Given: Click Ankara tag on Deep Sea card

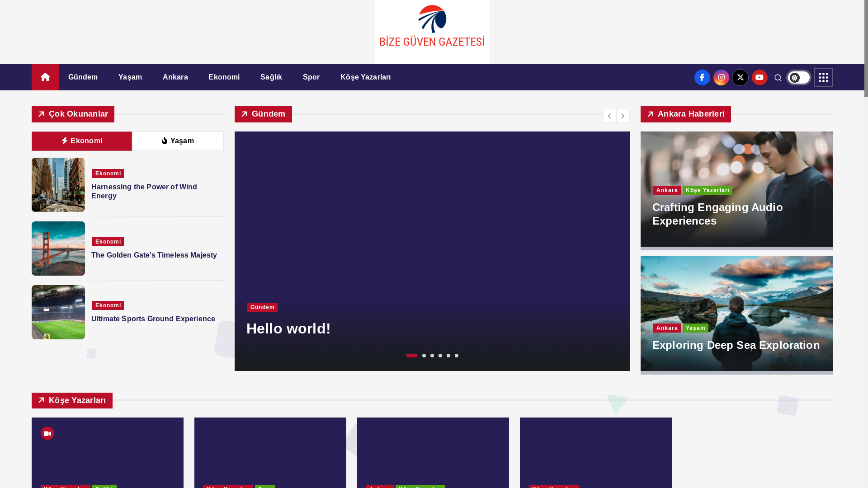Looking at the screenshot, I should point(667,328).
